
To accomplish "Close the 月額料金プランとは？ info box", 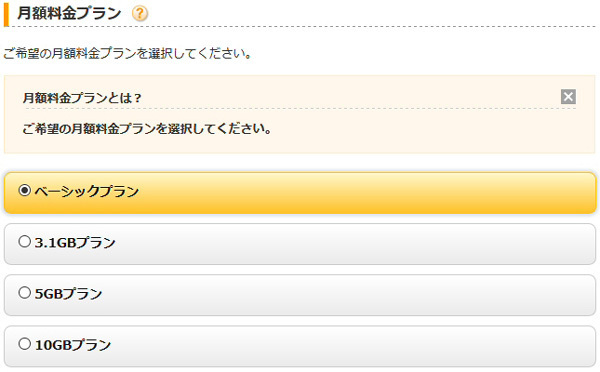I will tap(568, 96).
